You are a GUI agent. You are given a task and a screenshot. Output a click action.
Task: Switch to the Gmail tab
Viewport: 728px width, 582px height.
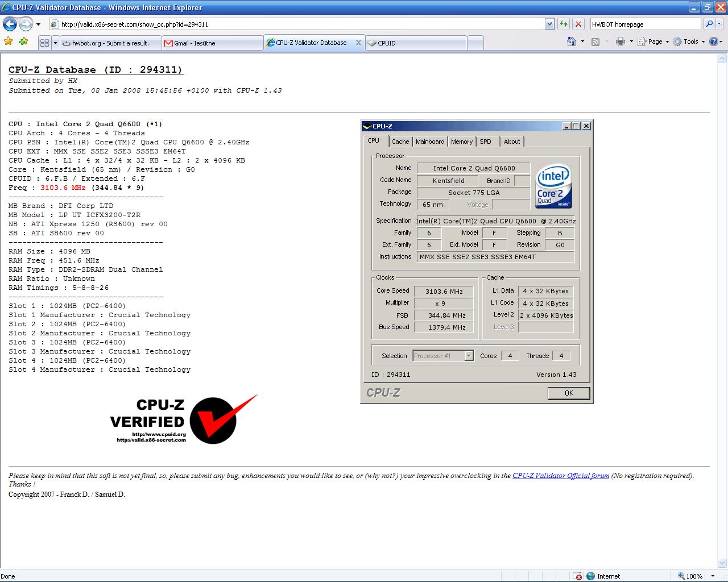(x=212, y=43)
